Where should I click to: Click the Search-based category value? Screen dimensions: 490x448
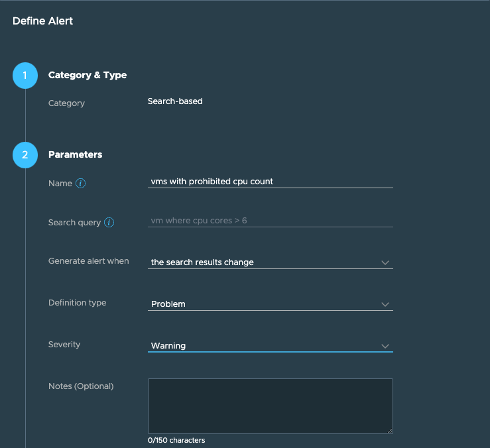[x=175, y=101]
